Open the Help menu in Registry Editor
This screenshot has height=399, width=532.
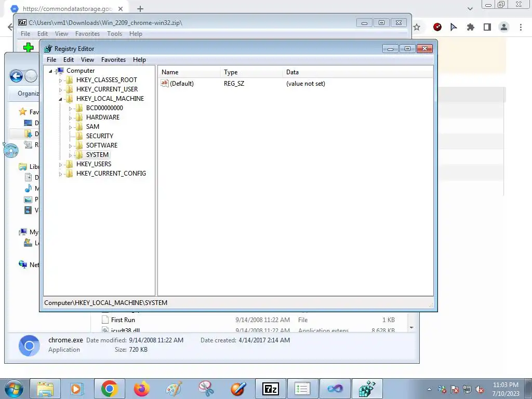click(x=139, y=60)
